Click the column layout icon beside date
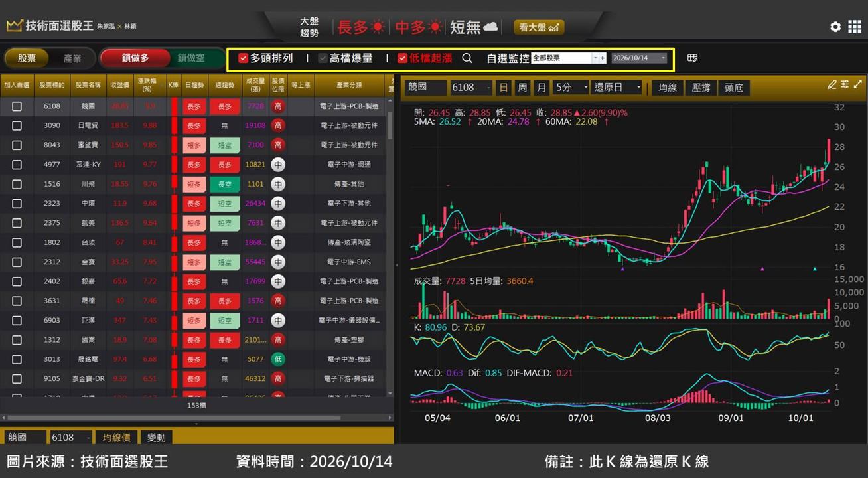The height and width of the screenshot is (478, 868). tap(692, 58)
